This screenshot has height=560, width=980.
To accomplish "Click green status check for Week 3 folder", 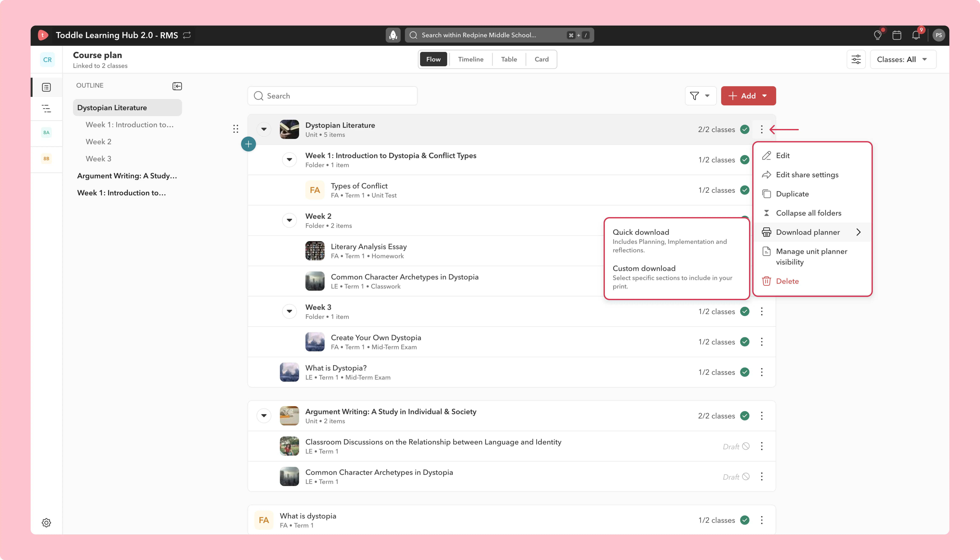I will coord(745,312).
